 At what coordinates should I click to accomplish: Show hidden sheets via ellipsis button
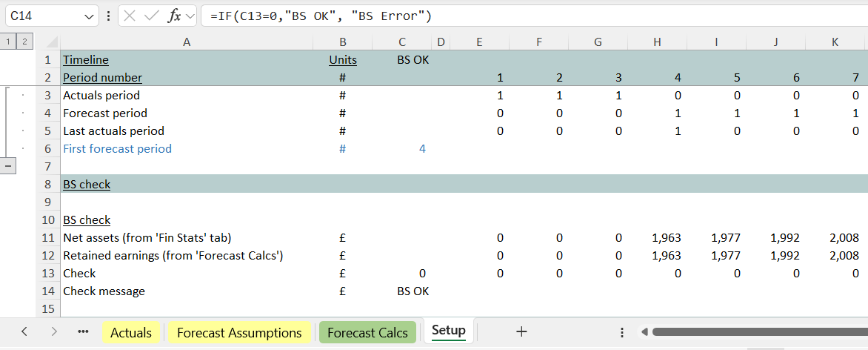click(x=83, y=332)
